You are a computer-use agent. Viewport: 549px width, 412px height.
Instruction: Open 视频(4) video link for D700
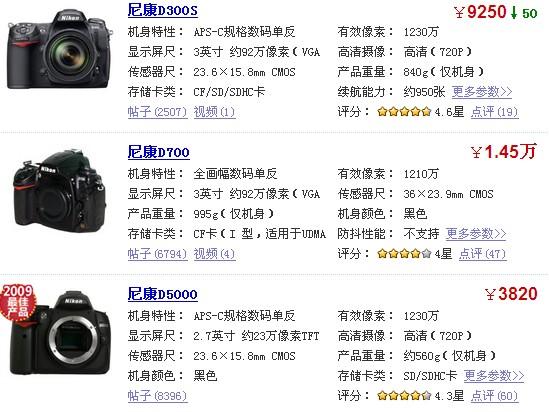214,253
